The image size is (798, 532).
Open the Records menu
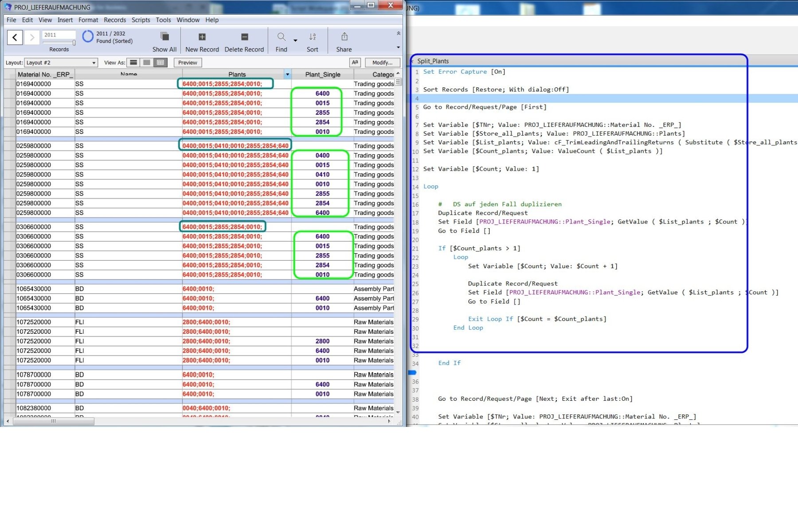pos(115,20)
